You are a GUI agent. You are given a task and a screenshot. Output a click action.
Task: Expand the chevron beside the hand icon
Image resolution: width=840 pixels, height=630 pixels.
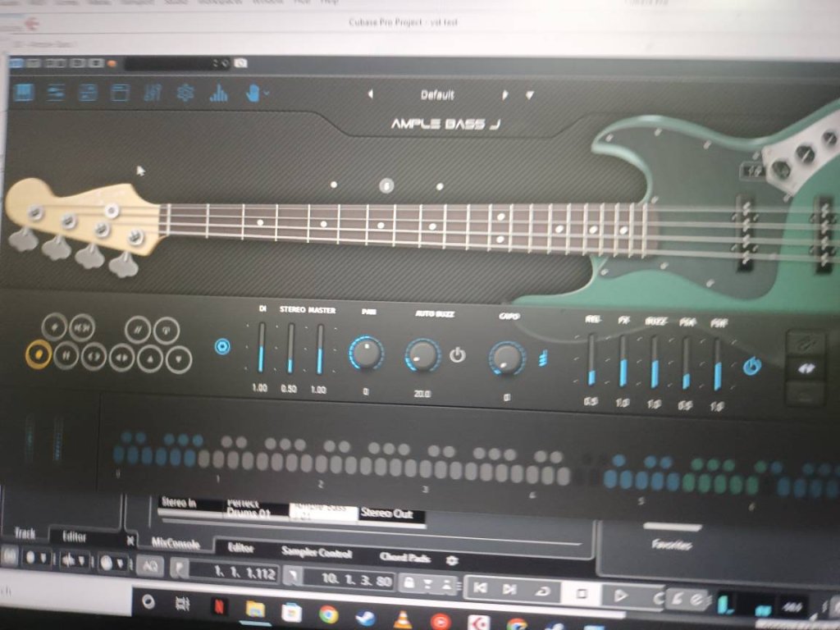pyautogui.click(x=267, y=94)
